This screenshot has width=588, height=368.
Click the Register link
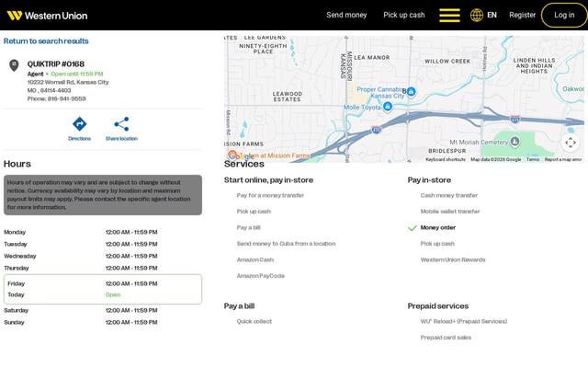(523, 15)
